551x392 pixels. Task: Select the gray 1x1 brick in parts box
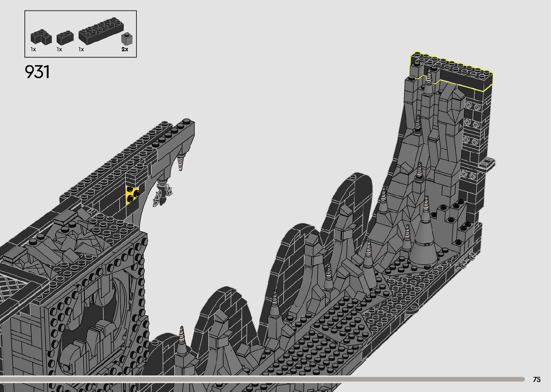(x=126, y=38)
